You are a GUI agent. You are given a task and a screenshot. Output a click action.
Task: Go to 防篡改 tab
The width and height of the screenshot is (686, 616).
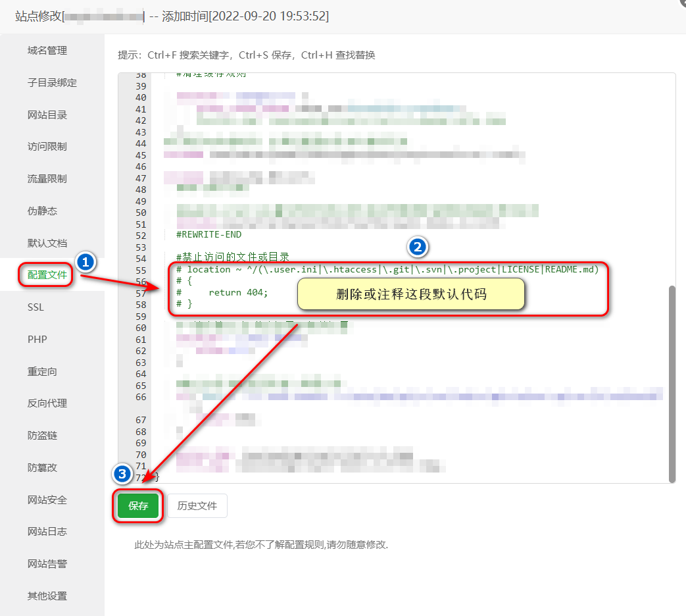coord(43,468)
